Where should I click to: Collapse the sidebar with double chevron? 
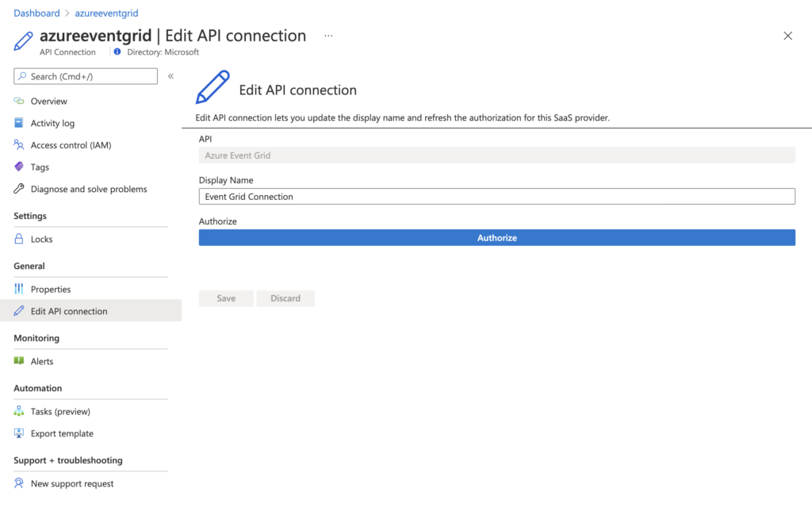[170, 76]
